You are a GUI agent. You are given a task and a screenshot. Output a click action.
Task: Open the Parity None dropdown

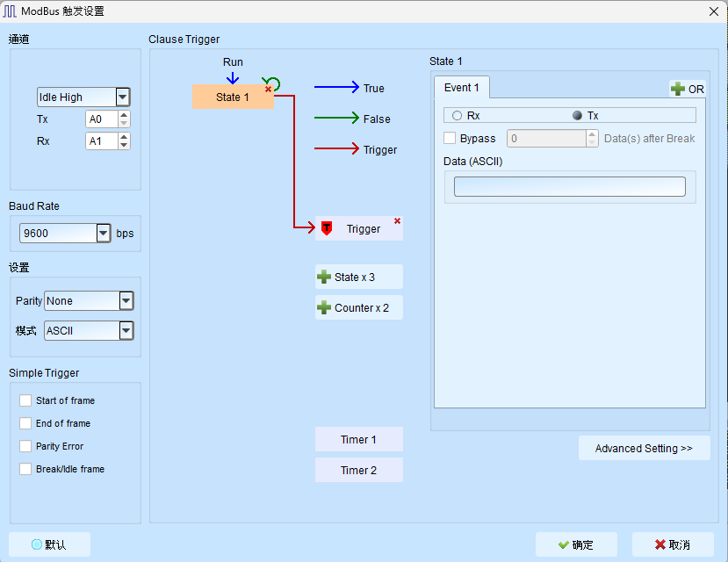click(x=126, y=300)
